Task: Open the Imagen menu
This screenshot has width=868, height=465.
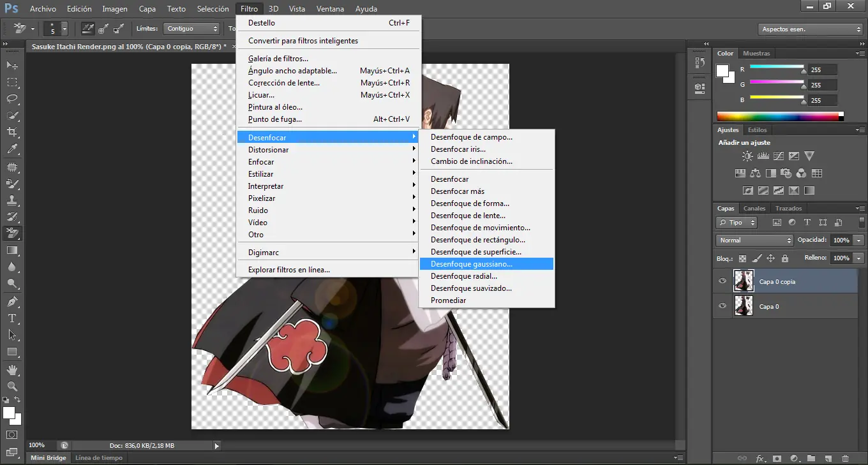Action: pos(115,9)
